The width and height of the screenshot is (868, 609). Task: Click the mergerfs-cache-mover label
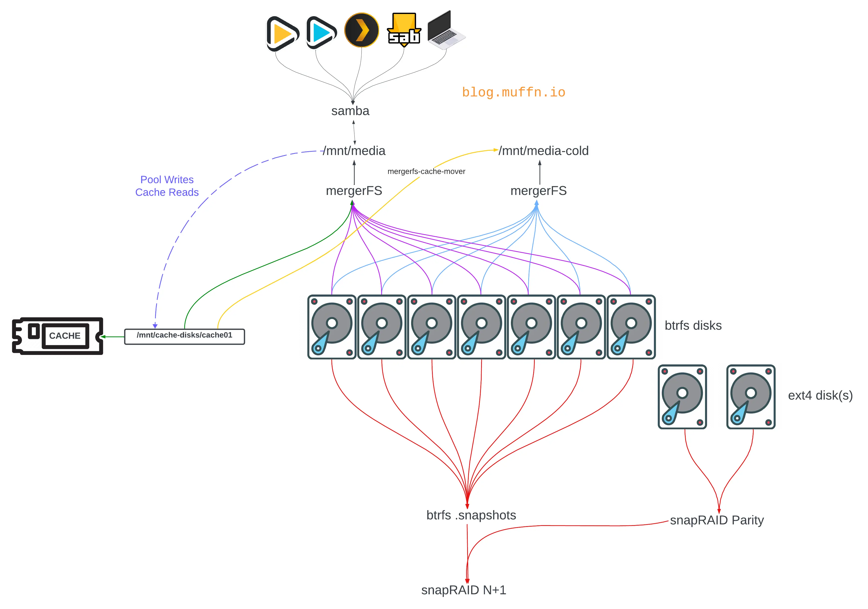pos(426,171)
